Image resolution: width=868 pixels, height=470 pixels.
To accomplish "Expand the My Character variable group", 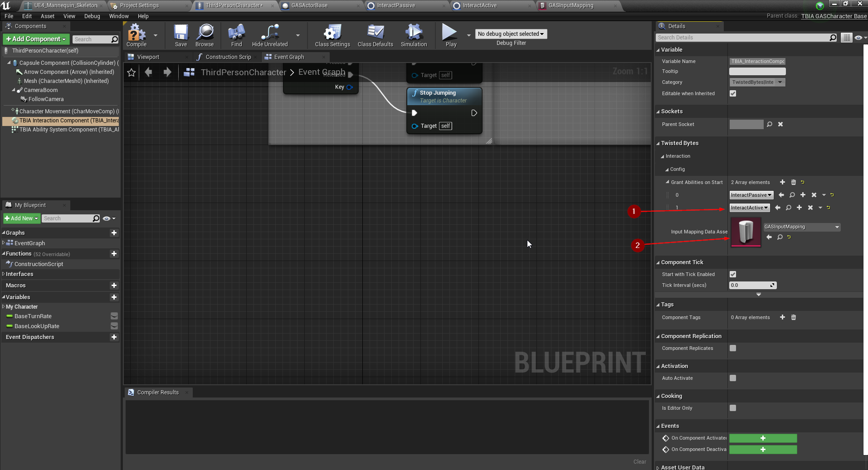I will coord(4,307).
